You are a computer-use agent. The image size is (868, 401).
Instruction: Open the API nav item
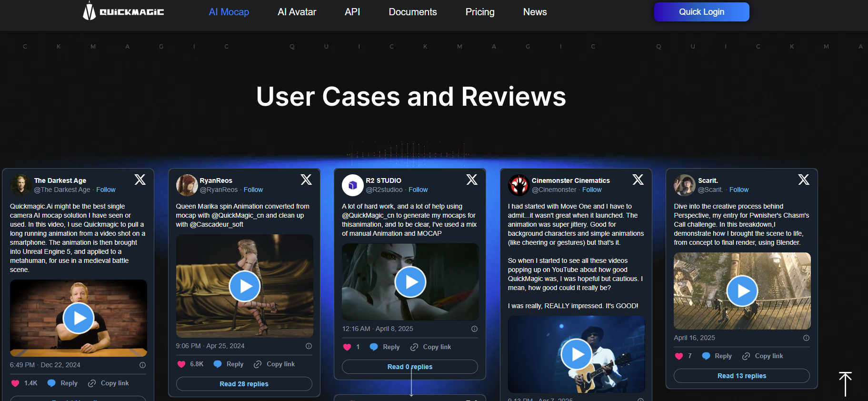[352, 12]
